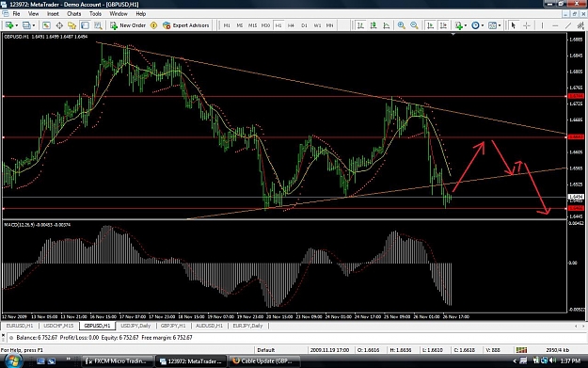Close the Terminal balance panel

pyautogui.click(x=3, y=335)
